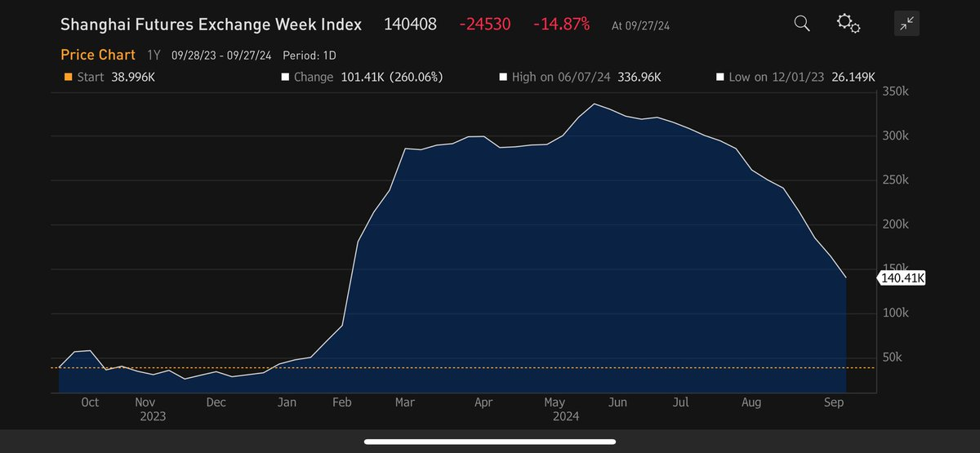The width and height of the screenshot is (980, 453).
Task: Toggle the orange Start legend marker
Action: point(69,78)
